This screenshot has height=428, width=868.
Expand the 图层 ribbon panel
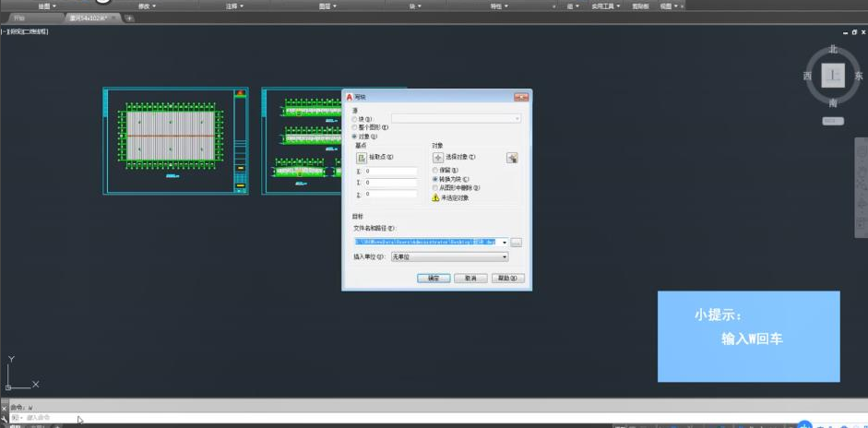coord(328,6)
